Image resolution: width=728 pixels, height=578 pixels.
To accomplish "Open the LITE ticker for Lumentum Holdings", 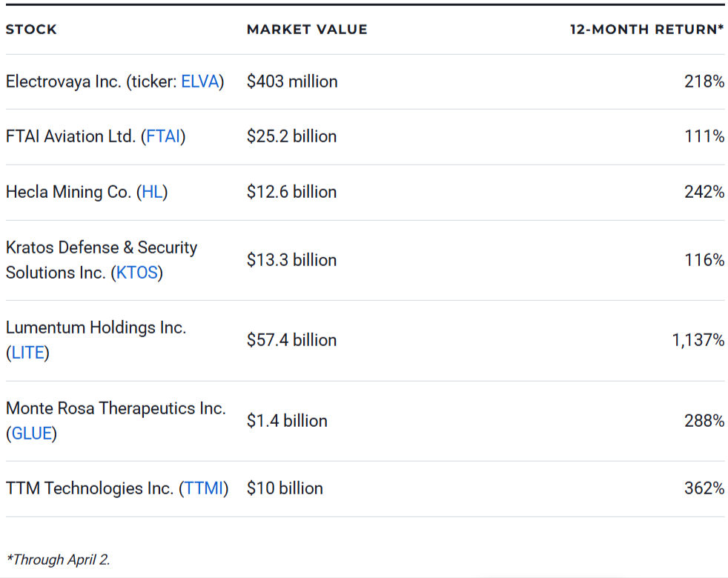I will [28, 353].
